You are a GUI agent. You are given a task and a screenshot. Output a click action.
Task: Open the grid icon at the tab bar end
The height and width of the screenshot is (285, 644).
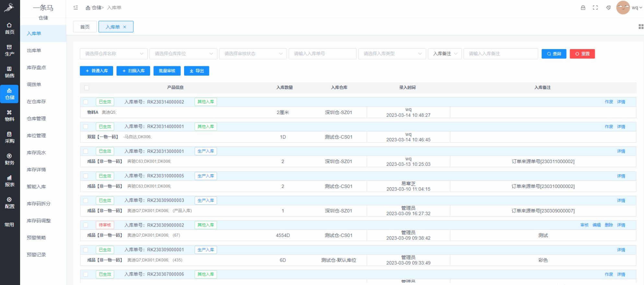click(641, 27)
